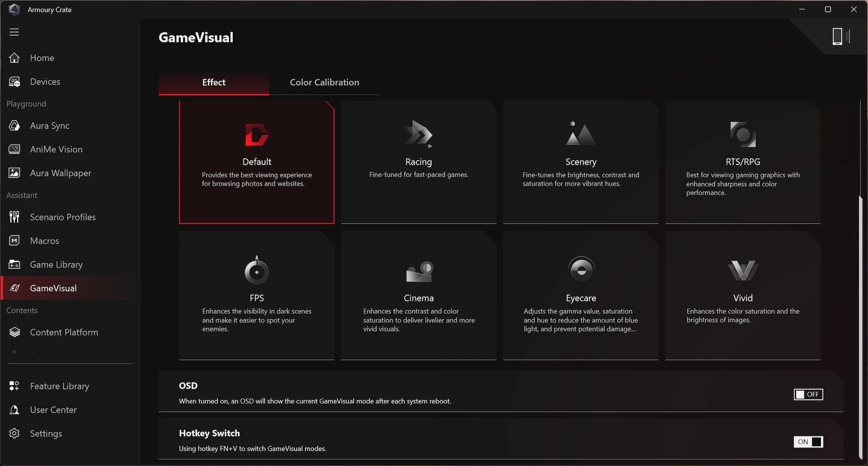Image resolution: width=868 pixels, height=466 pixels.
Task: Open the Devices section
Action: tap(45, 81)
